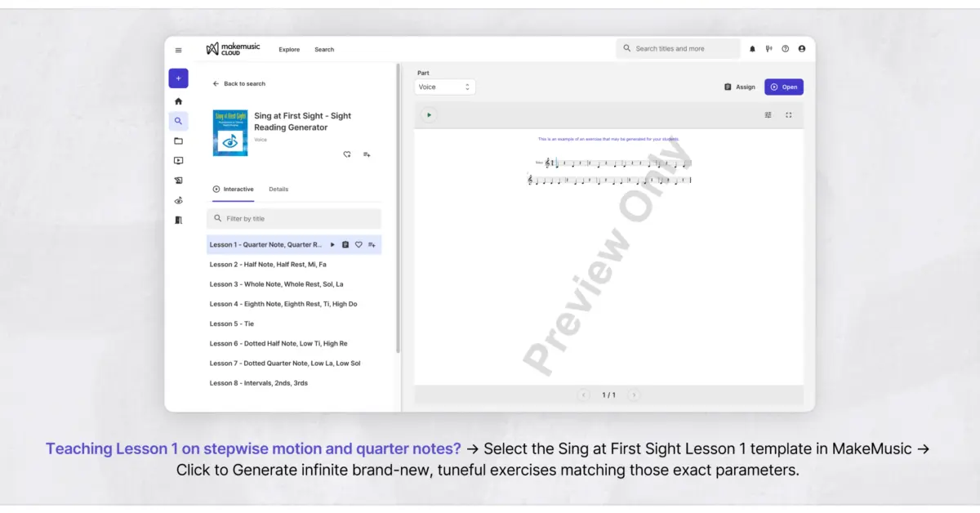Click the Sing at First Sight title text
This screenshot has height=513, width=980.
click(302, 122)
